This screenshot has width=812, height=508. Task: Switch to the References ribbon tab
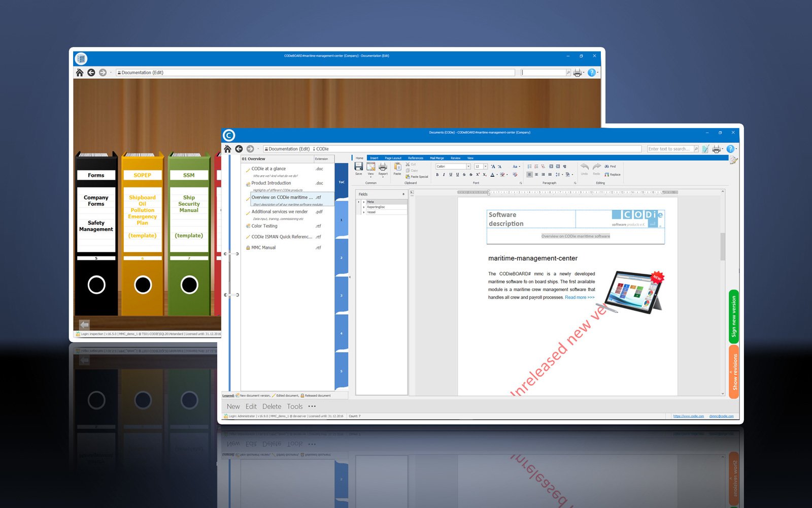point(416,158)
